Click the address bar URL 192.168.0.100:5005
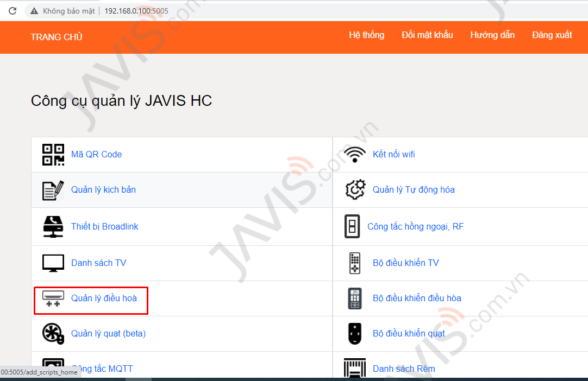The width and height of the screenshot is (588, 381). 136,11
